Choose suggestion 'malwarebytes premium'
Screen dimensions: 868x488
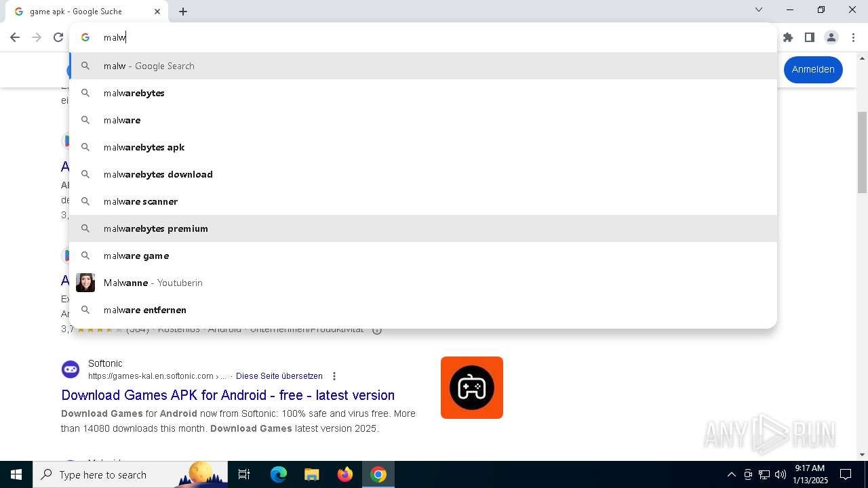pyautogui.click(x=423, y=228)
